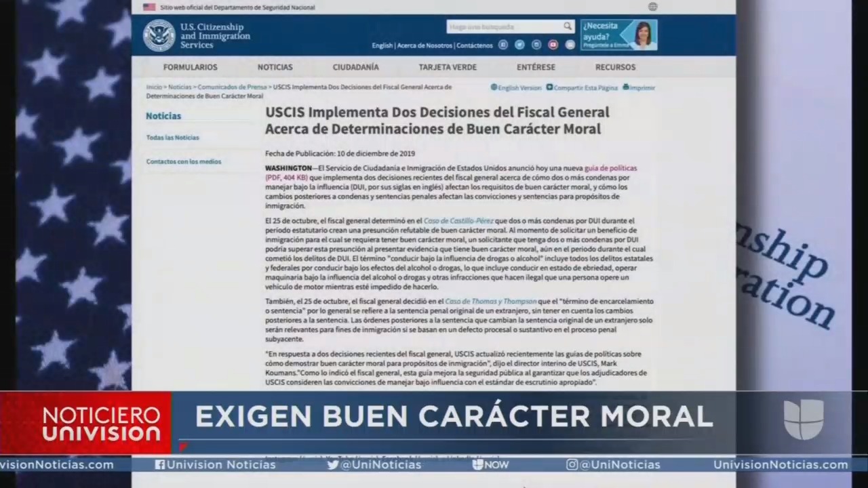
Task: Click the article headline 'USCIS Implementa Dos Decisiones'
Action: pyautogui.click(x=437, y=121)
